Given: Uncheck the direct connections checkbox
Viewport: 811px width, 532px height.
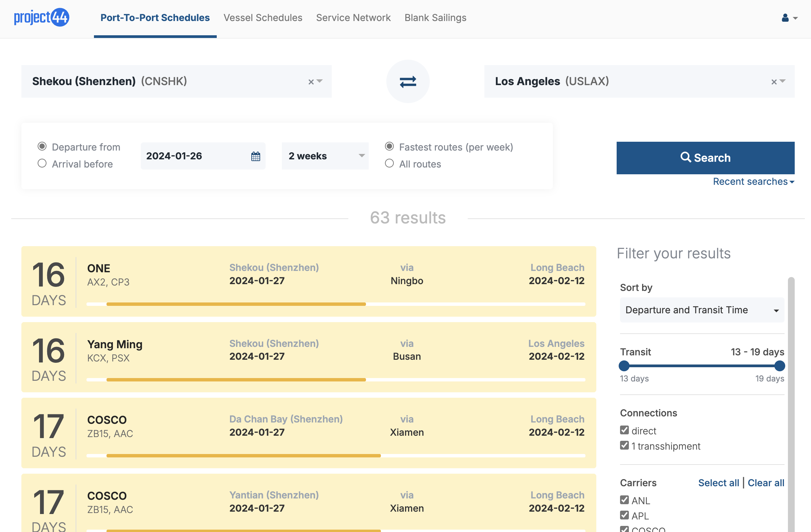Looking at the screenshot, I should [624, 430].
